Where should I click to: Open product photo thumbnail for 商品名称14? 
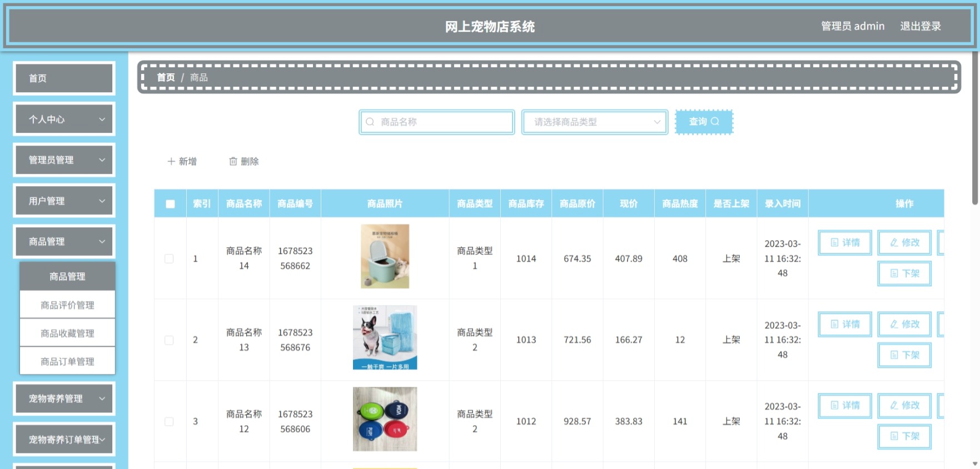(385, 256)
